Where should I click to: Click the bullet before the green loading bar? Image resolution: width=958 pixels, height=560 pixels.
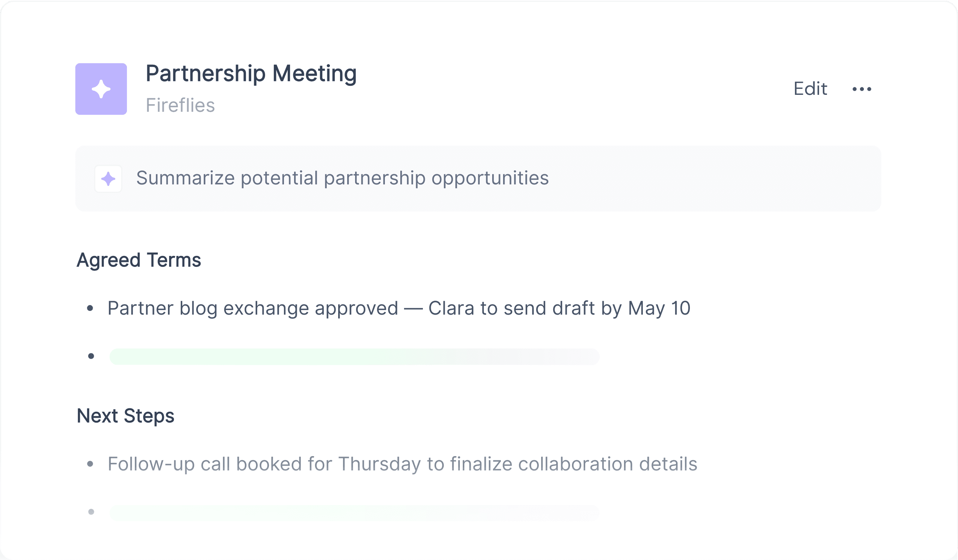(91, 356)
